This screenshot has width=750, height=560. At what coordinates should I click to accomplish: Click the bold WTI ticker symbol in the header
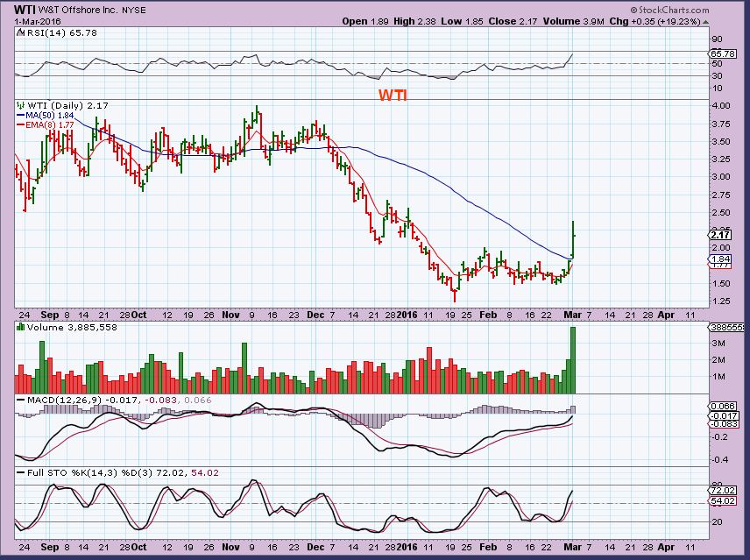point(25,10)
